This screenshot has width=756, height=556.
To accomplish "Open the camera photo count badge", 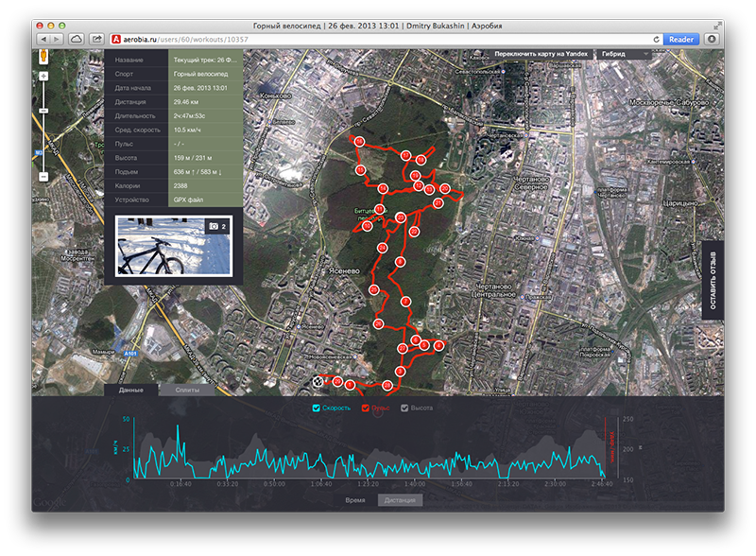I will coord(217,226).
